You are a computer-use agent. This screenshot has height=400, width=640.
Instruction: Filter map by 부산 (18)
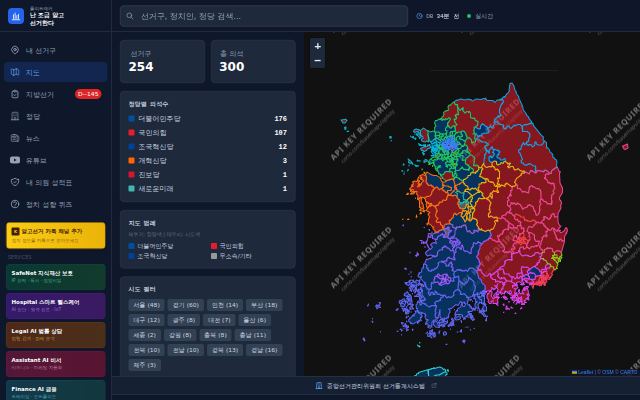pos(264,305)
